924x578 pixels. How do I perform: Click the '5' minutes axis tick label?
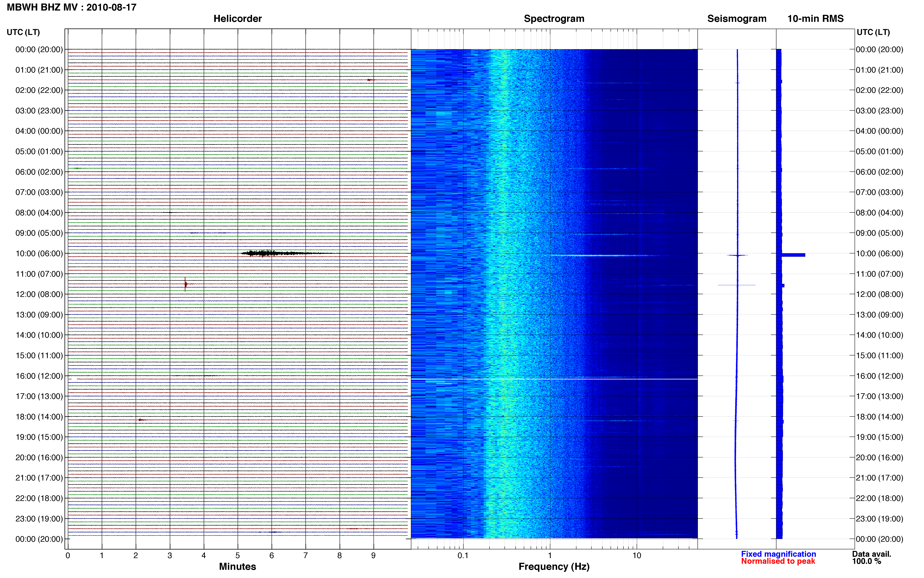pyautogui.click(x=238, y=555)
